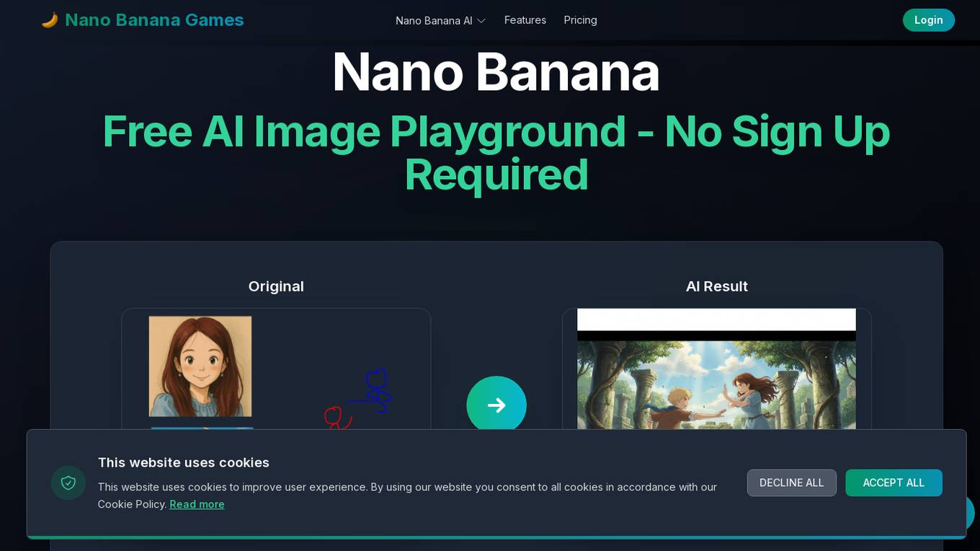Click the Login button
This screenshot has height=551, width=980.
929,20
